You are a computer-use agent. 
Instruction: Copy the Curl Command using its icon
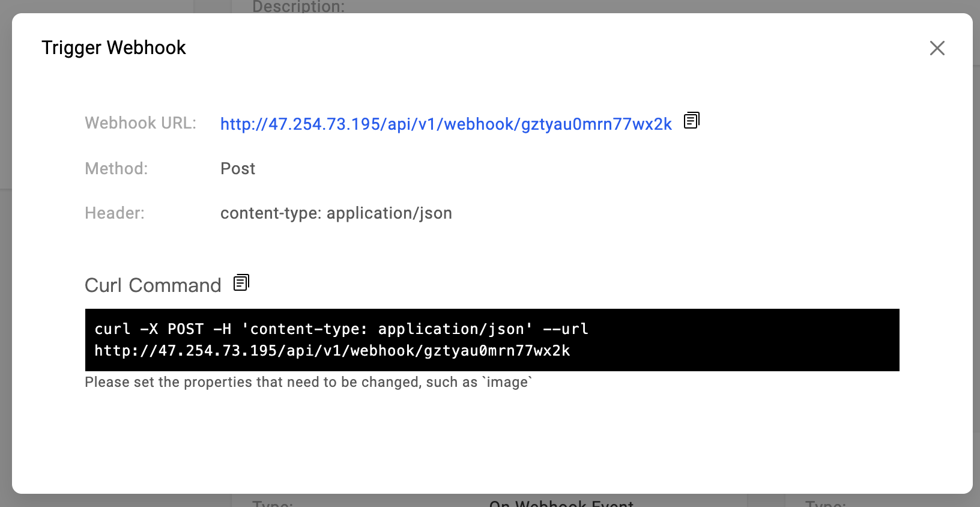coord(241,282)
